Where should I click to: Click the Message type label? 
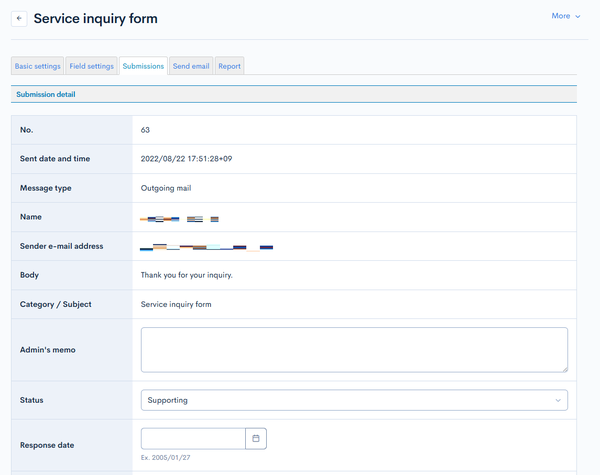click(46, 188)
